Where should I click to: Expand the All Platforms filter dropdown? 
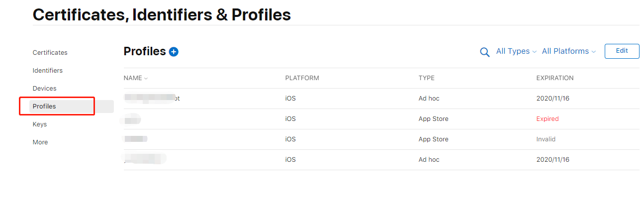click(569, 51)
